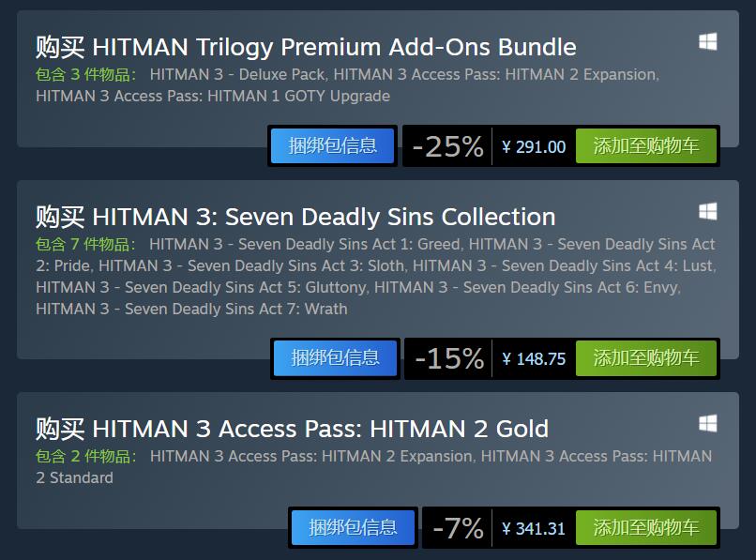The image size is (756, 560).
Task: View 捆绑包信息 for Seven Deadly Sins Collection
Action: click(x=335, y=358)
